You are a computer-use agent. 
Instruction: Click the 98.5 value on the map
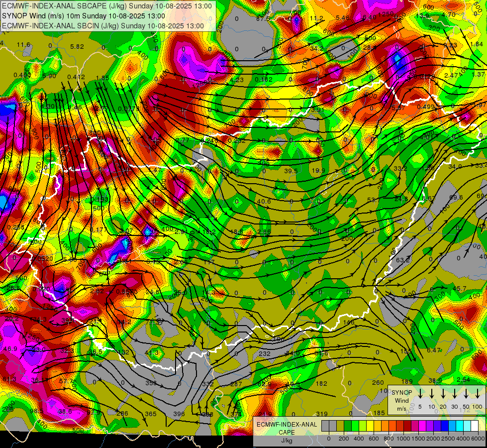coord(37,411)
